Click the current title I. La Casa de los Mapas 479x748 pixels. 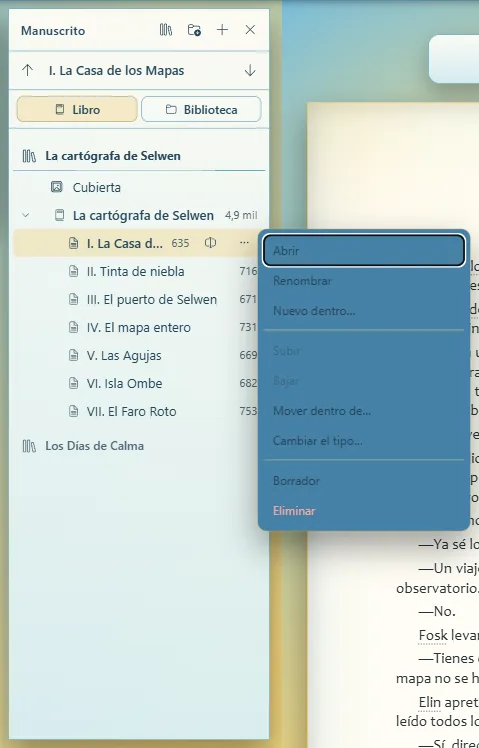pyautogui.click(x=116, y=71)
